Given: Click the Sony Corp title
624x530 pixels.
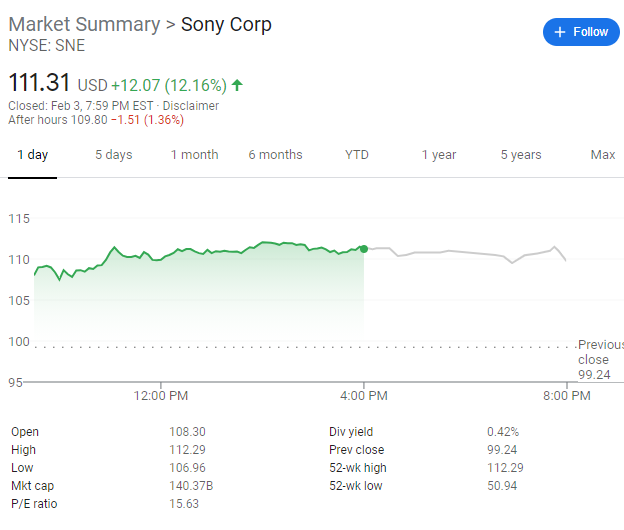Looking at the screenshot, I should tap(226, 24).
